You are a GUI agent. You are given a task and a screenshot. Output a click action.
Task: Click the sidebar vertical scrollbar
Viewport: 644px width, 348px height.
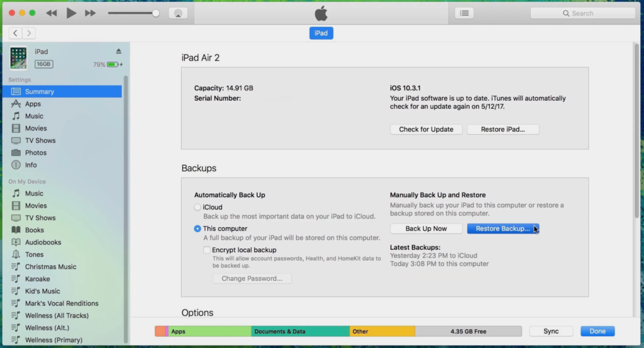pyautogui.click(x=126, y=210)
